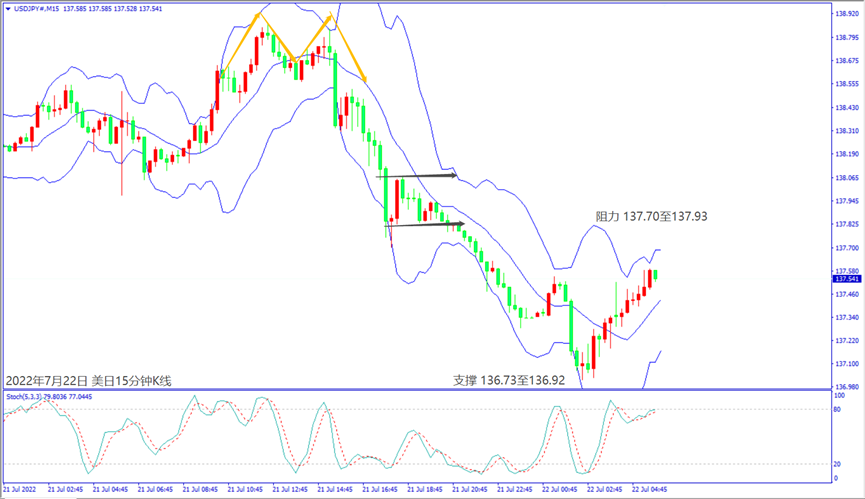865x499 pixels.
Task: Click the latest green candle at right edge
Action: pos(655,274)
